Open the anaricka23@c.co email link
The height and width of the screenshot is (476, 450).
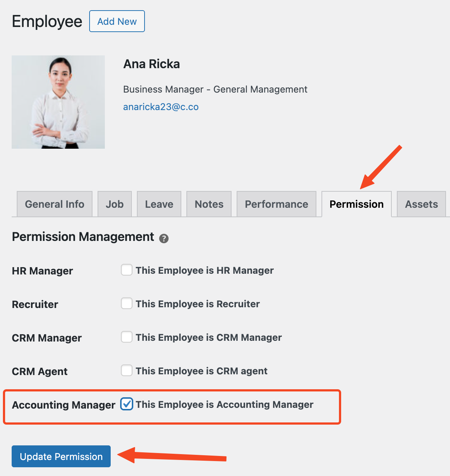(161, 107)
